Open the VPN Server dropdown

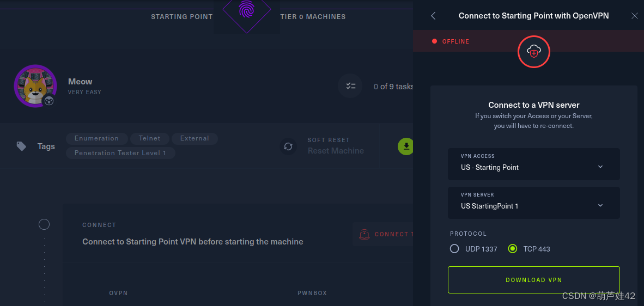click(x=533, y=203)
